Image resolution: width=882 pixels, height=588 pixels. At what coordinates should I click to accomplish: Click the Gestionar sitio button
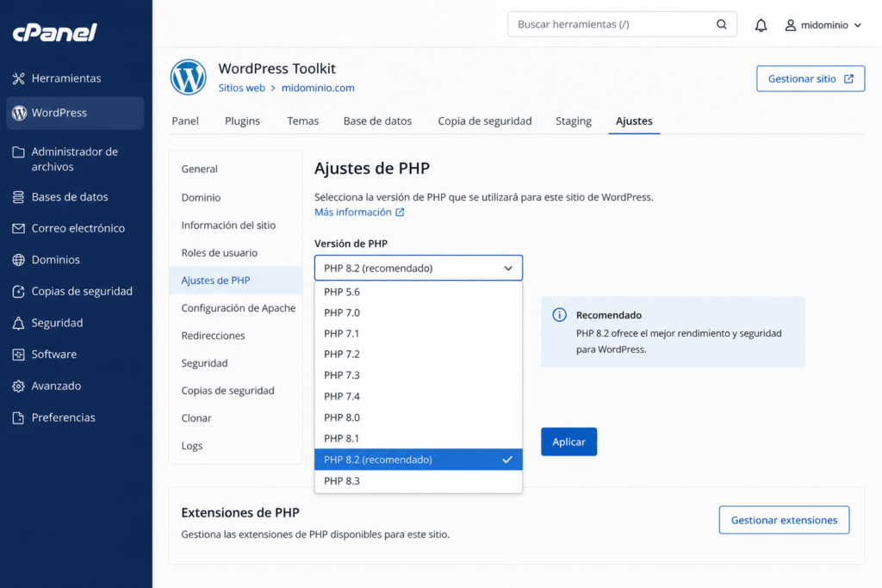(811, 78)
